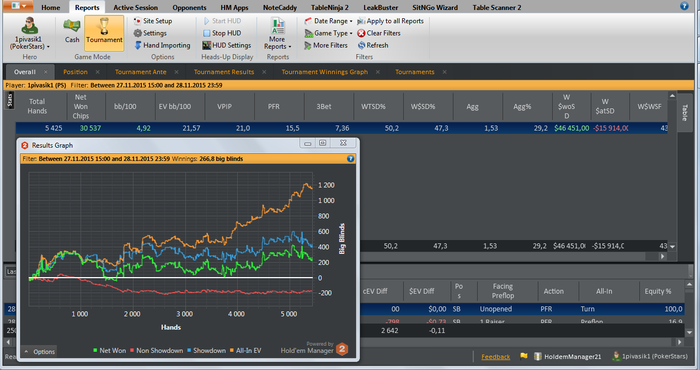Switch to Tournament Results report tab
Screen dimensions: 700x370
click(x=224, y=72)
